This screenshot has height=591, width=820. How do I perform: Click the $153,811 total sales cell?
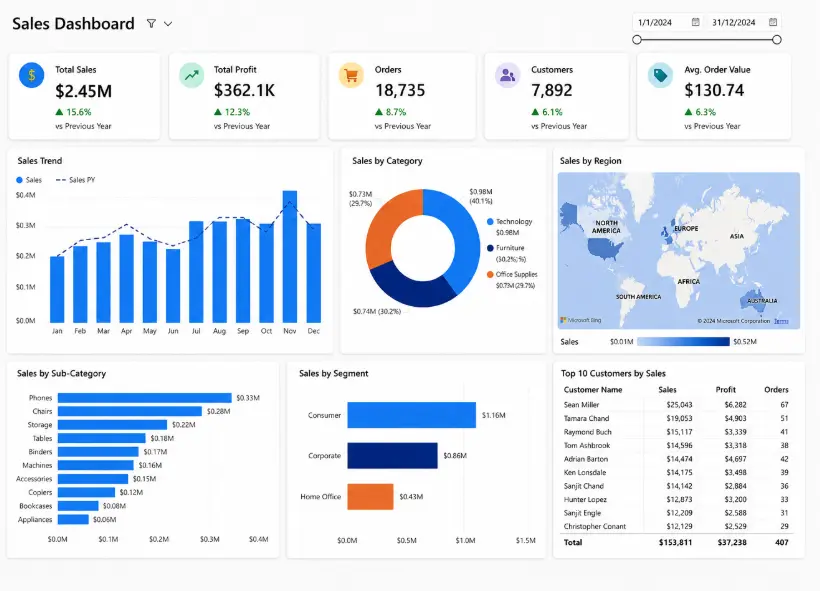point(675,543)
